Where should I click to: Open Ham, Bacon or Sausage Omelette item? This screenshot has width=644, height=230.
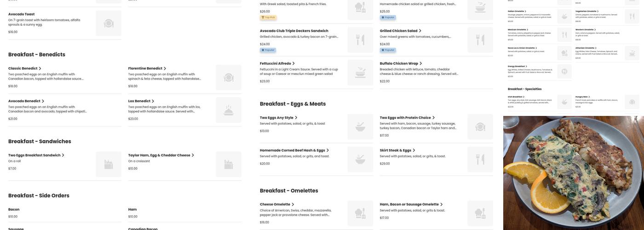[409, 204]
